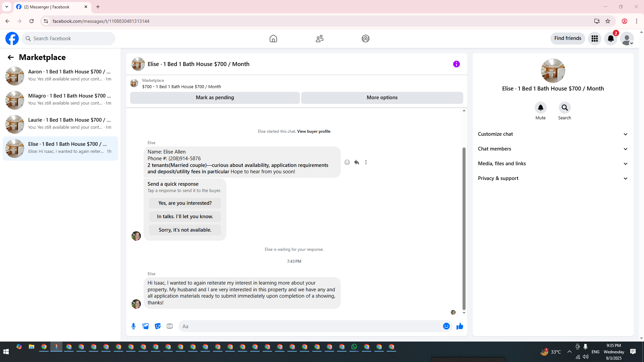Open the emoji picker

point(446,326)
